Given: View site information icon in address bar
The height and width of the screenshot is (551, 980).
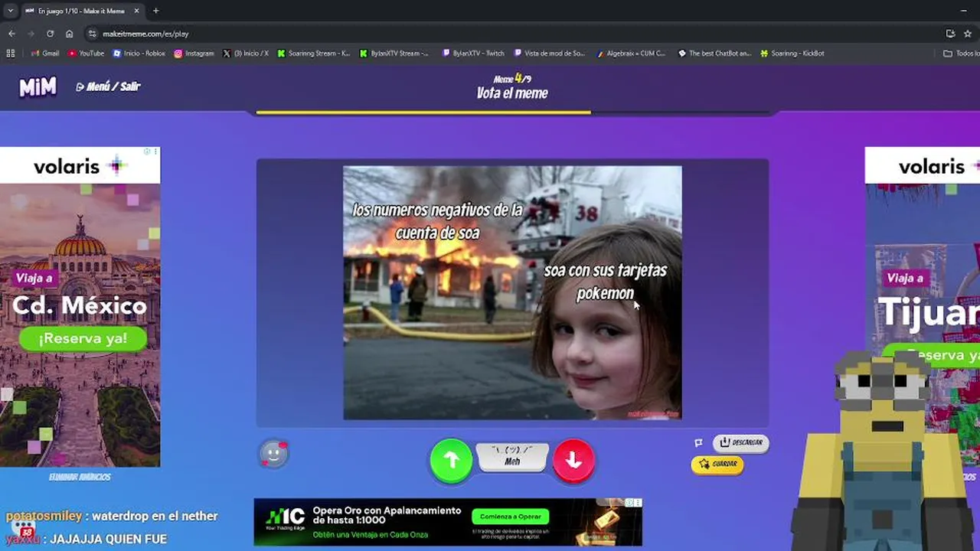Looking at the screenshot, I should pos(92,34).
